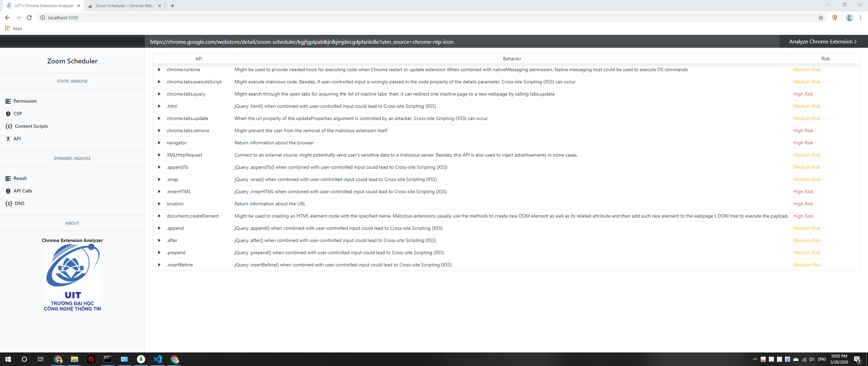Image resolution: width=868 pixels, height=366 pixels.
Task: Open API Calls under Dynamic Analyse
Action: click(19, 191)
